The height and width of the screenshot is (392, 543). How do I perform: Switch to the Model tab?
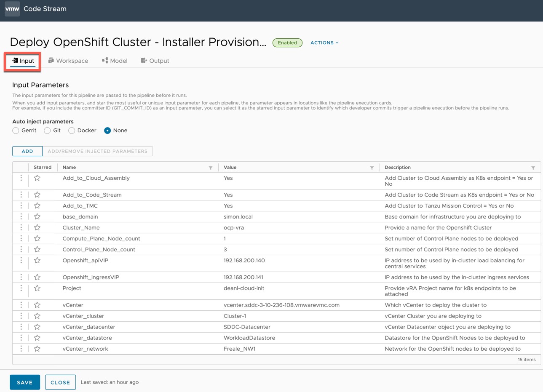115,61
